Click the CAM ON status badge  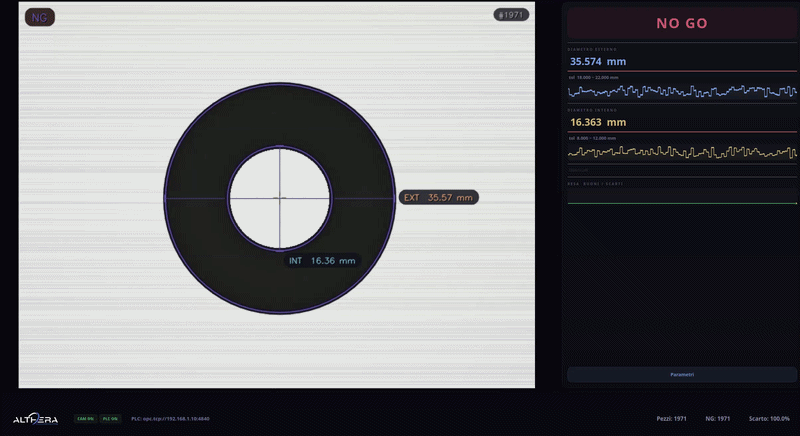(85, 418)
